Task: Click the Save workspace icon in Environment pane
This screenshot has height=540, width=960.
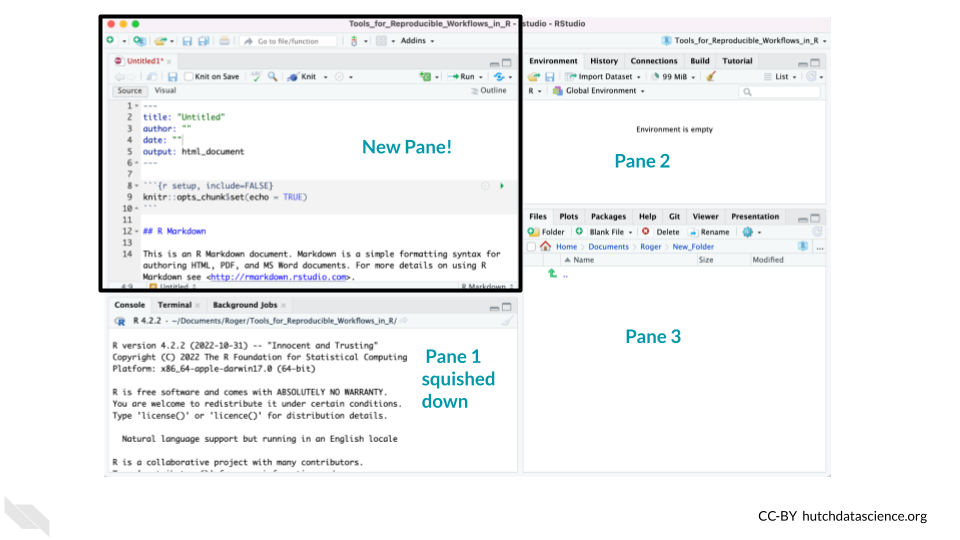Action: [550, 77]
